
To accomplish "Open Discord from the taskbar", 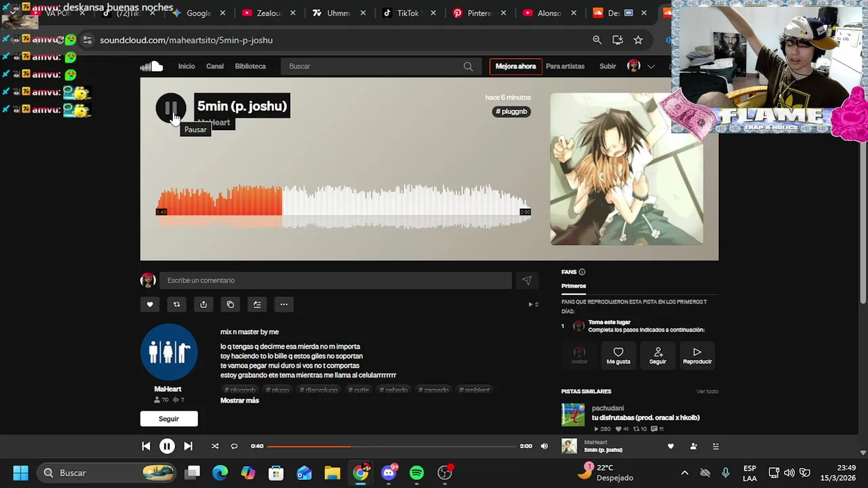I will (x=389, y=472).
